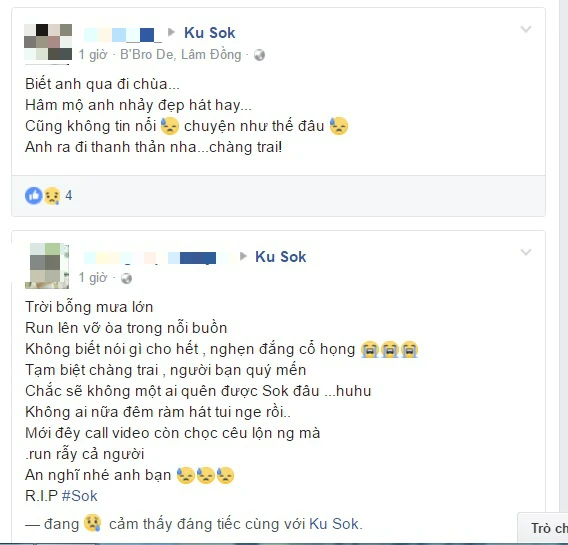Click the public globe icon on first post

[x=259, y=55]
